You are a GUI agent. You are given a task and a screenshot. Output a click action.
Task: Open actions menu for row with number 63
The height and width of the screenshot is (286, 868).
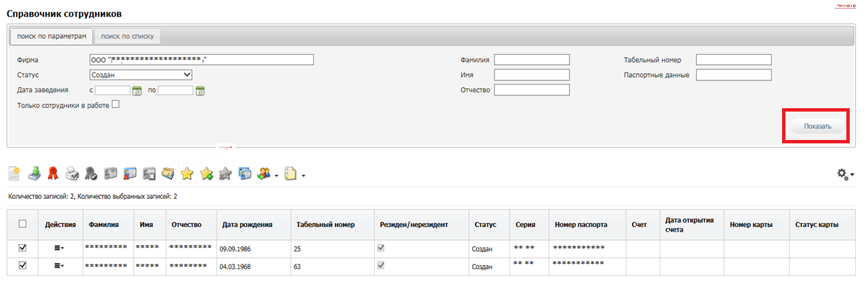pos(60,266)
